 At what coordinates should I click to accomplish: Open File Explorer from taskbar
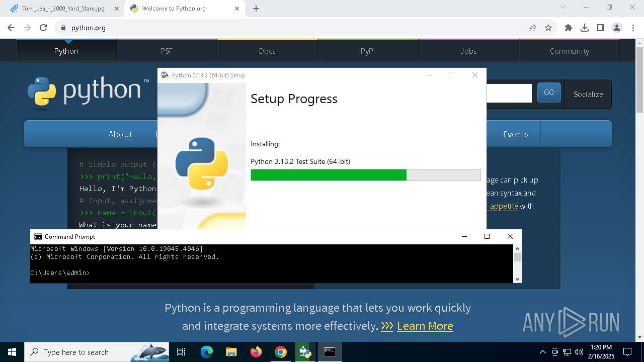[x=231, y=352]
